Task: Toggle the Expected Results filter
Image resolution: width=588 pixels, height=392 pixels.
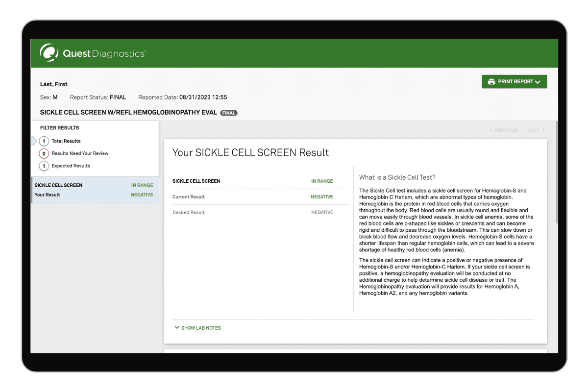Action: point(70,166)
